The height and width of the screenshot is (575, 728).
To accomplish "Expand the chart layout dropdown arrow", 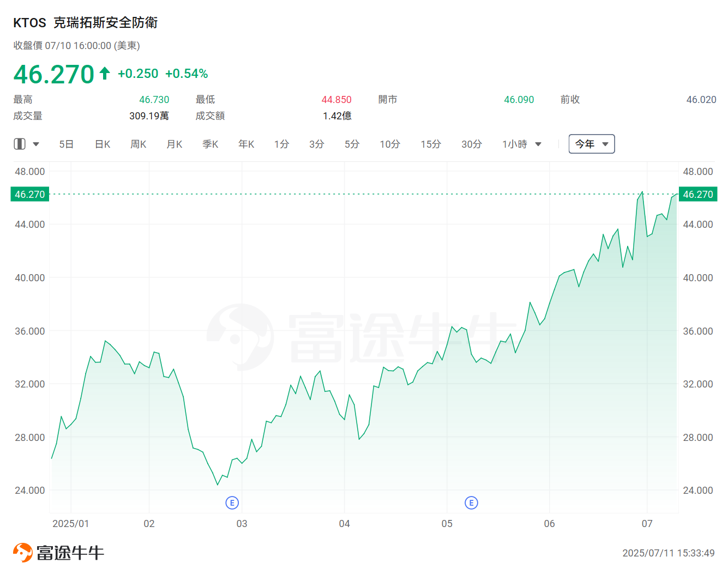I will tap(36, 144).
